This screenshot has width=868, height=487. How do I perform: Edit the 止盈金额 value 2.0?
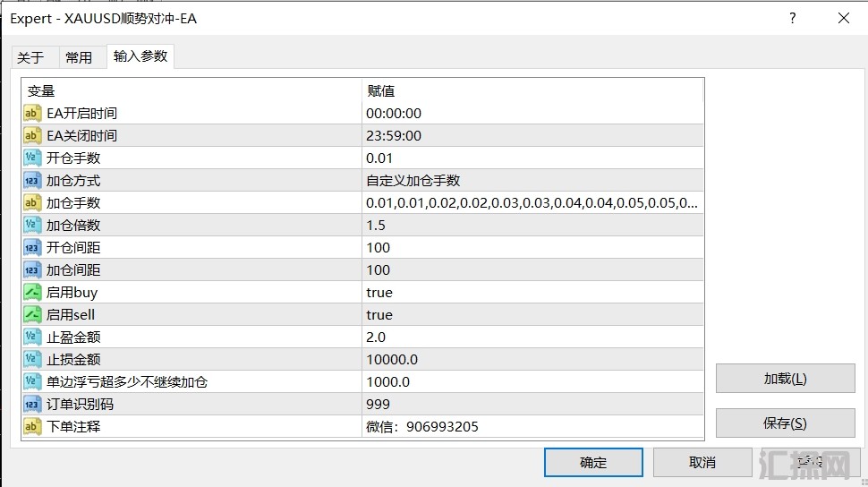(532, 337)
